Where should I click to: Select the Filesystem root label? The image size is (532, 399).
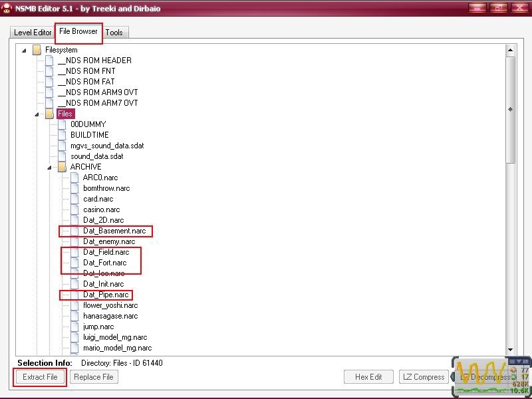coord(61,50)
